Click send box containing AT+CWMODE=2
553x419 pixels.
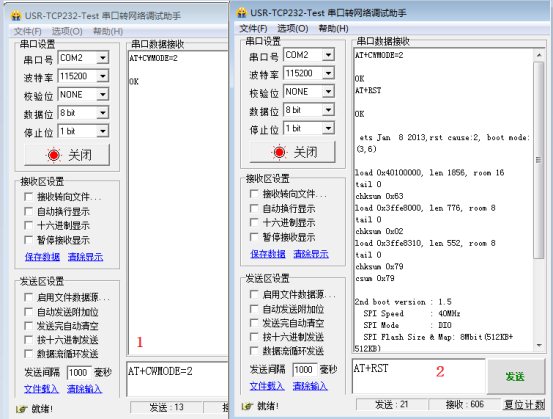(x=177, y=379)
